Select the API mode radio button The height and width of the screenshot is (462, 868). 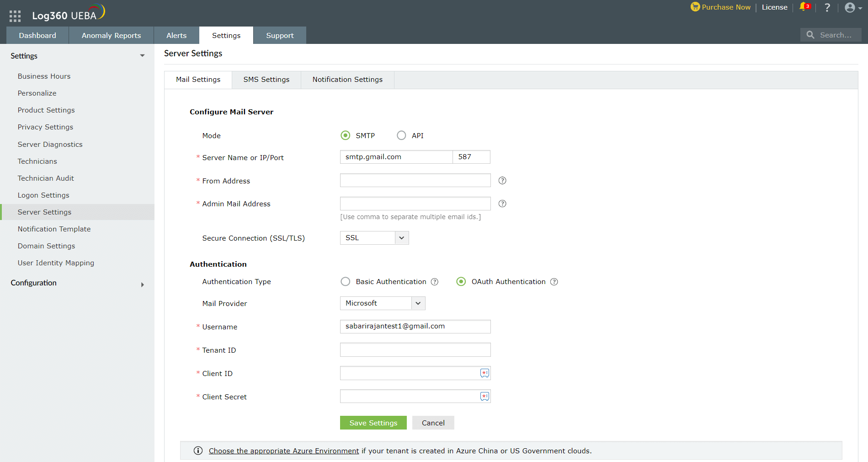[401, 135]
